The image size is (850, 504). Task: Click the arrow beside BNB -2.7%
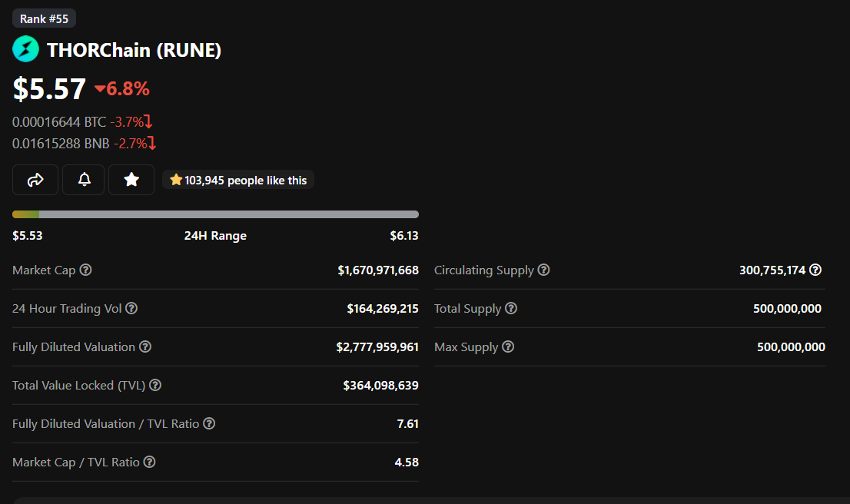pyautogui.click(x=152, y=144)
